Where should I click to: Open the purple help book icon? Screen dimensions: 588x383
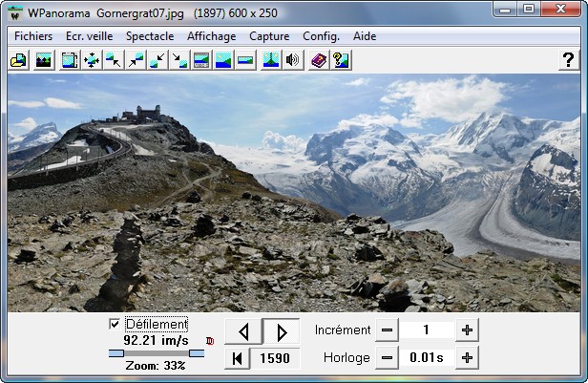(x=319, y=60)
